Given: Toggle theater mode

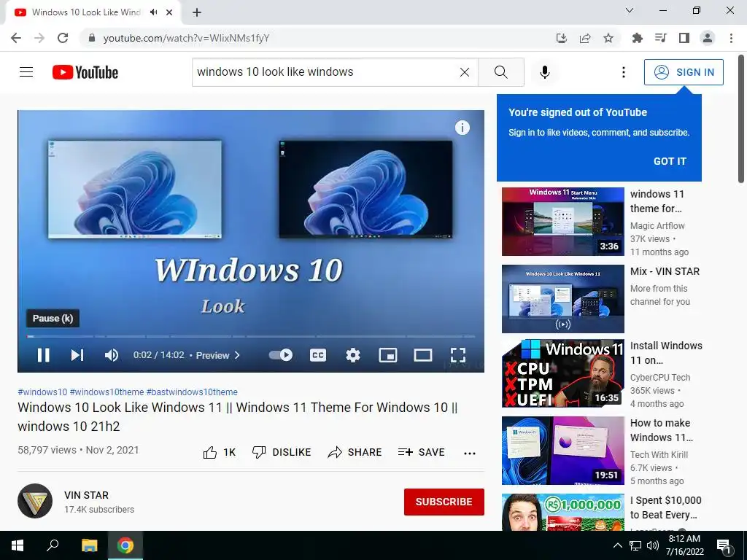Looking at the screenshot, I should [423, 355].
